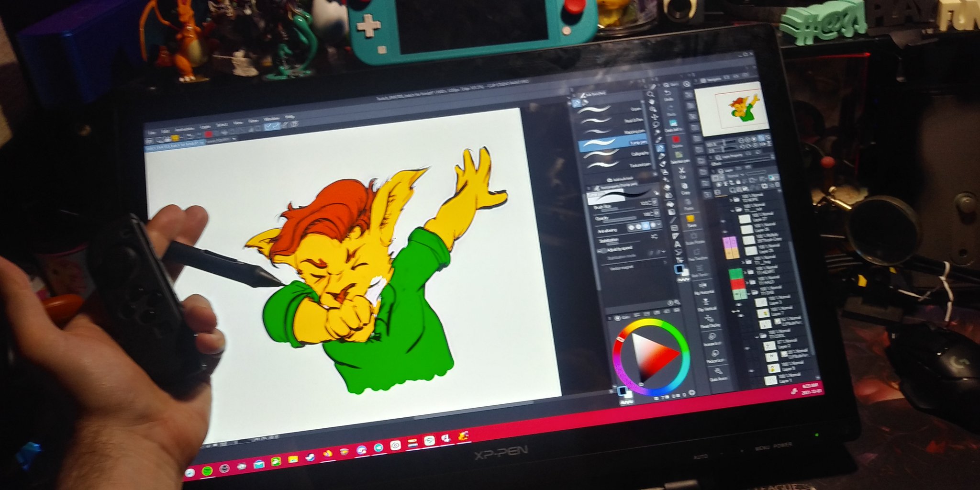The image size is (980, 490).
Task: Click the Save quick access button
Action: coord(690,221)
